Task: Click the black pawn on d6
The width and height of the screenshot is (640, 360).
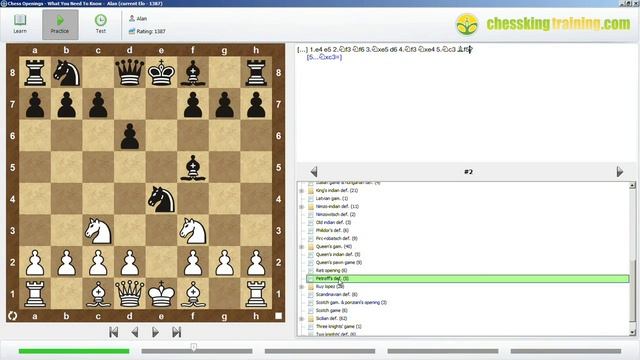Action: pos(130,136)
